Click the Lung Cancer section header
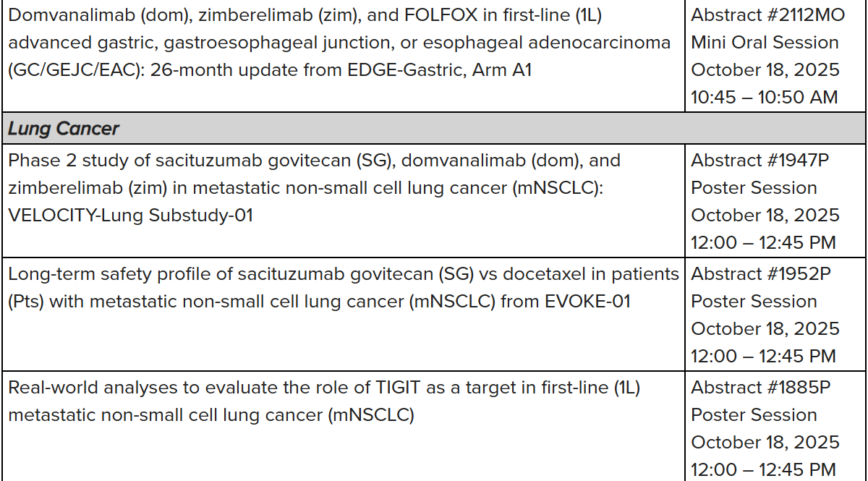868x481 pixels. tap(64, 129)
